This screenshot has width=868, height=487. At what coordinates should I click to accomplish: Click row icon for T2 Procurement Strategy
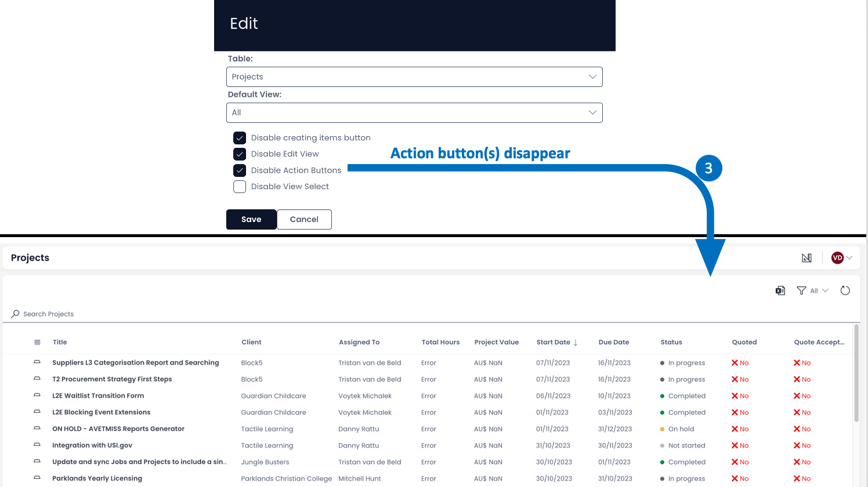tap(37, 379)
